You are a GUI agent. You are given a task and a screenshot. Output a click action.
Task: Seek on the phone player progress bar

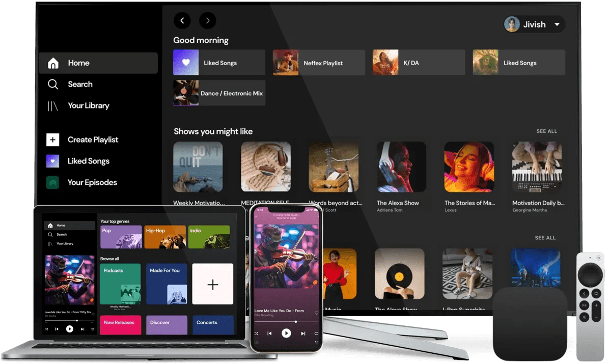click(287, 322)
